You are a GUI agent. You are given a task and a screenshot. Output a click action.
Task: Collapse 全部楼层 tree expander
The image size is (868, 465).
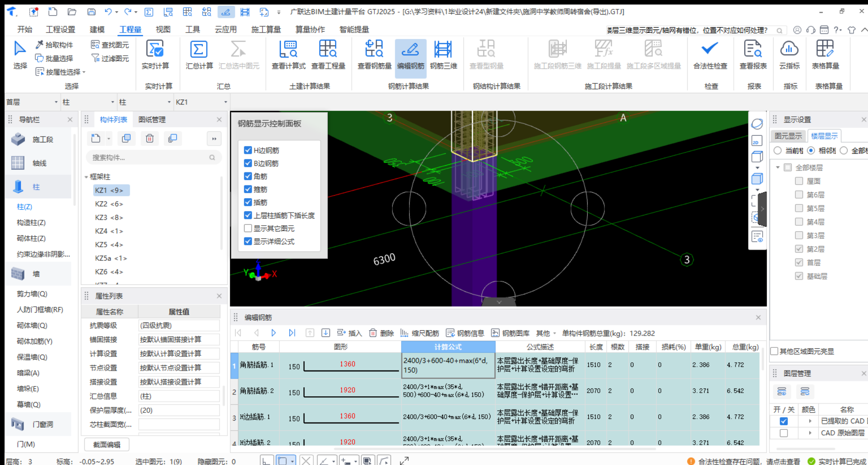(778, 168)
